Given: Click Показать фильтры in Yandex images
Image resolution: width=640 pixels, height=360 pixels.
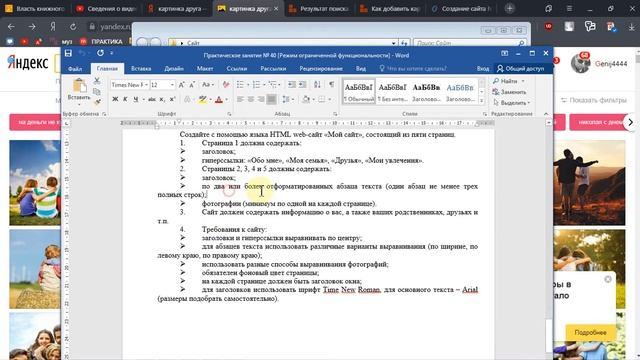Looking at the screenshot, I should click(x=593, y=100).
